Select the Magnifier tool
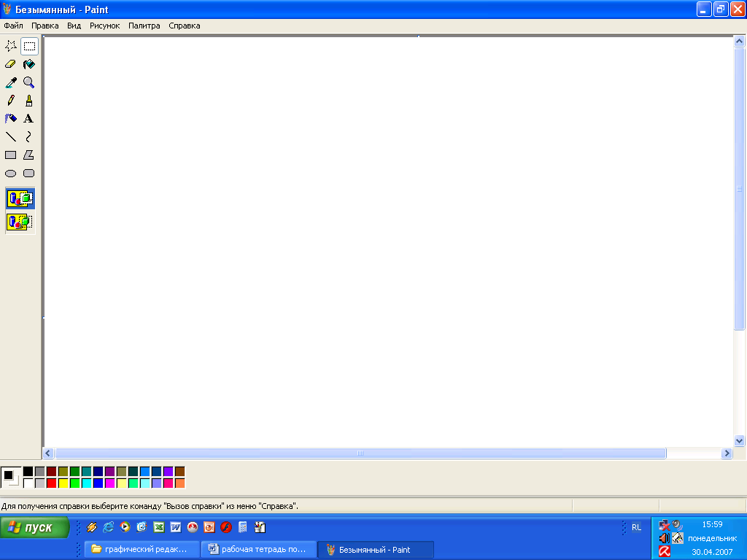747x560 pixels. (x=29, y=82)
